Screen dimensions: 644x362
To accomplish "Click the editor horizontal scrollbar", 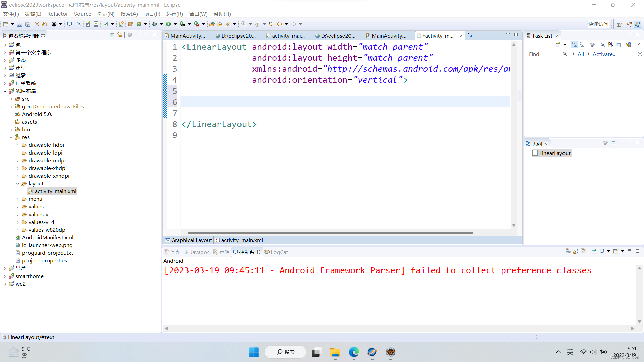I will point(330,232).
